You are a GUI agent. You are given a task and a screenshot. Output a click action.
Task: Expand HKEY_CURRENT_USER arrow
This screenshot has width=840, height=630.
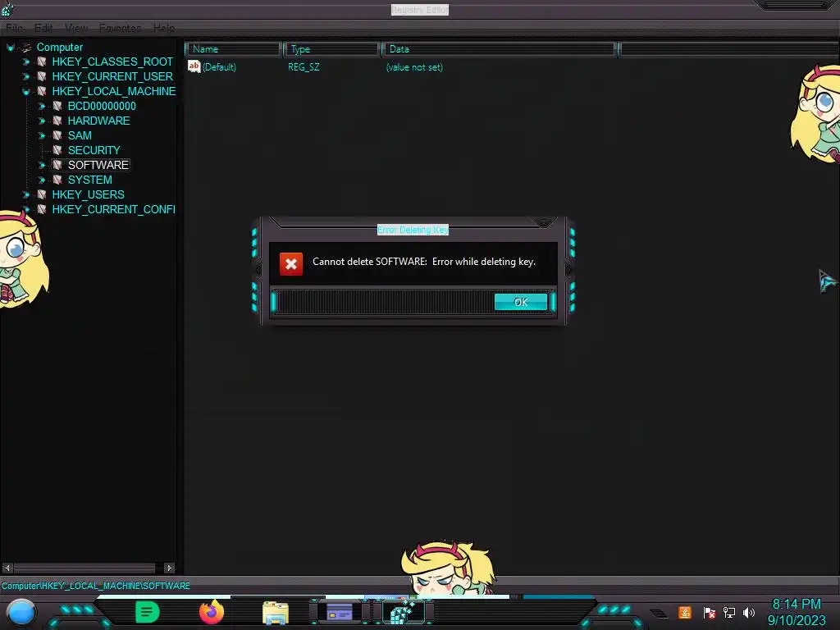(x=25, y=76)
